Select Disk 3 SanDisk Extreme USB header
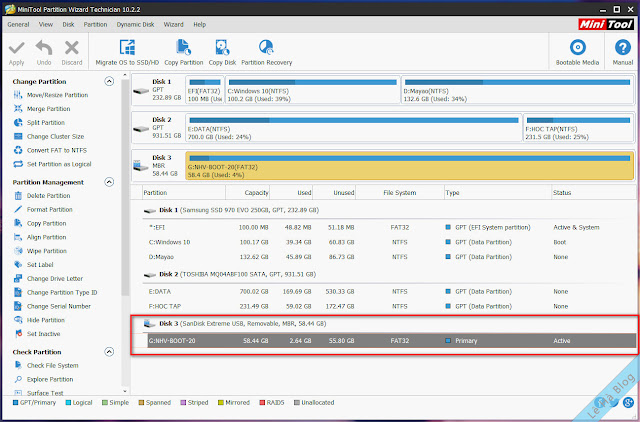Image resolution: width=640 pixels, height=422 pixels. (x=390, y=324)
